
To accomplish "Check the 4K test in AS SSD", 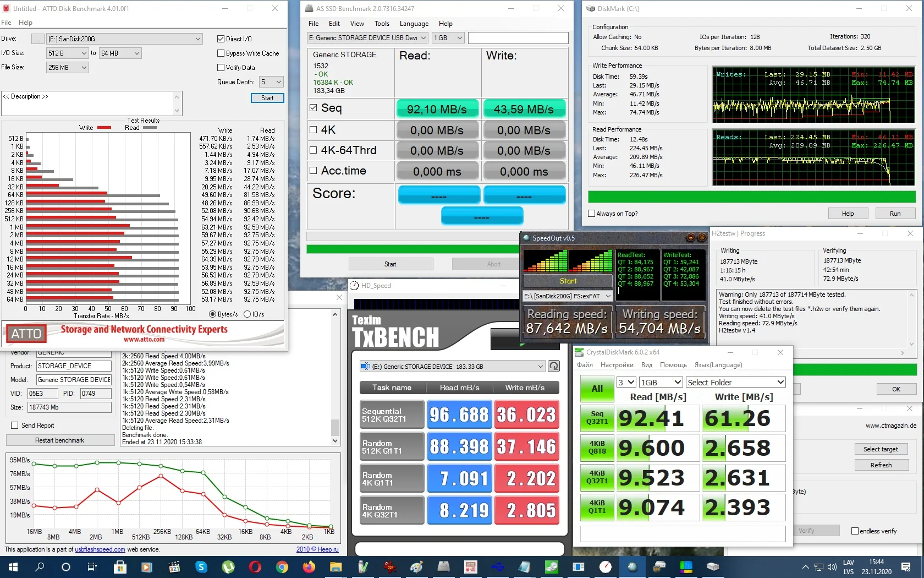I will tap(313, 130).
